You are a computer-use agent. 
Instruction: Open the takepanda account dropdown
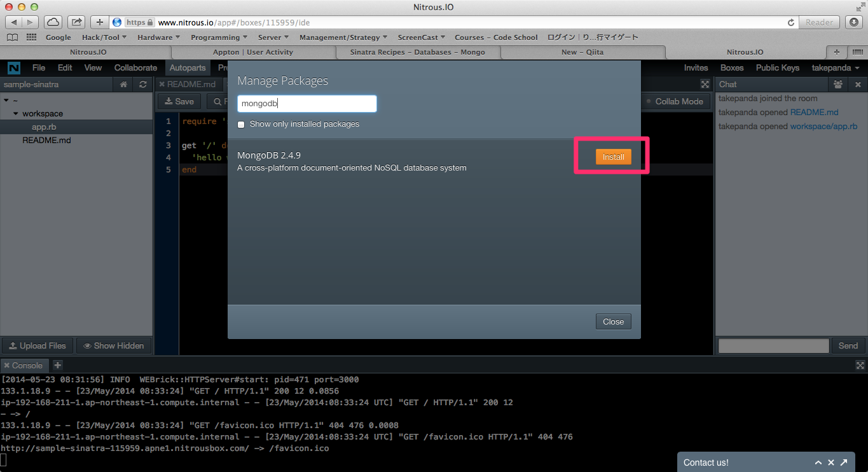coord(836,67)
